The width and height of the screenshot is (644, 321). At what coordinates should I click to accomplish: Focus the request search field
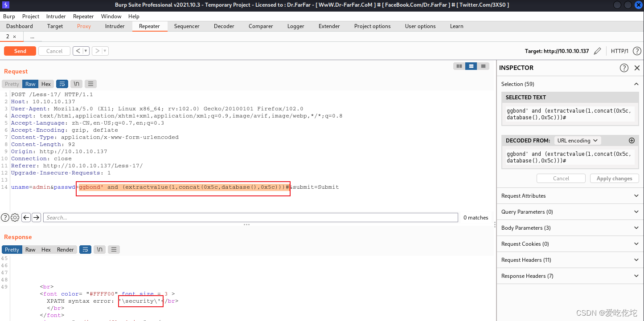[x=250, y=218]
